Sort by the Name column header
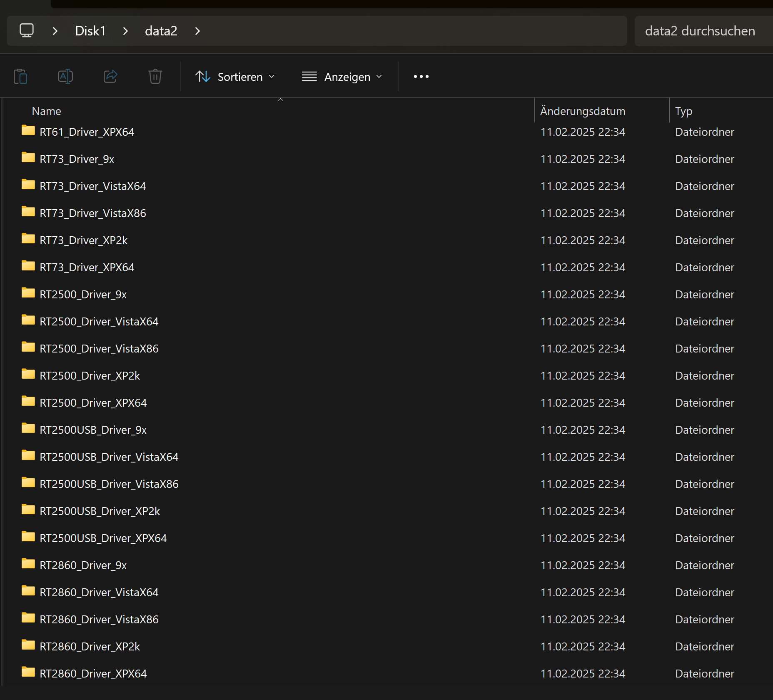 pos(47,111)
